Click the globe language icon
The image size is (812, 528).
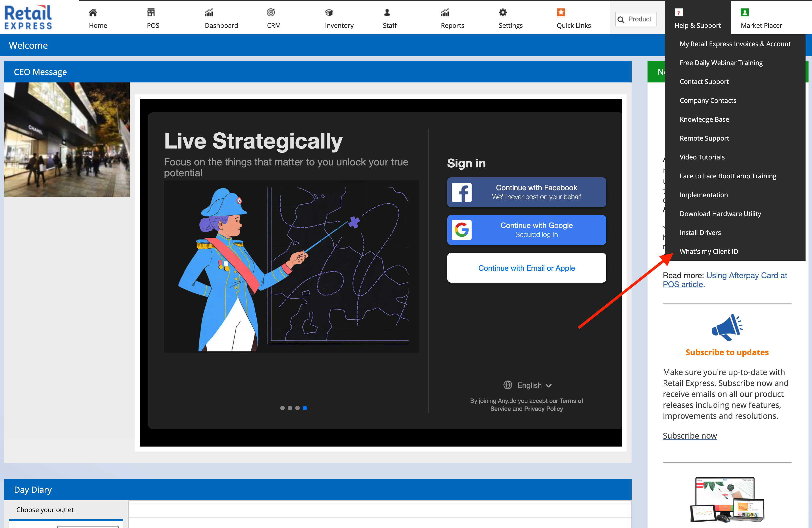508,385
